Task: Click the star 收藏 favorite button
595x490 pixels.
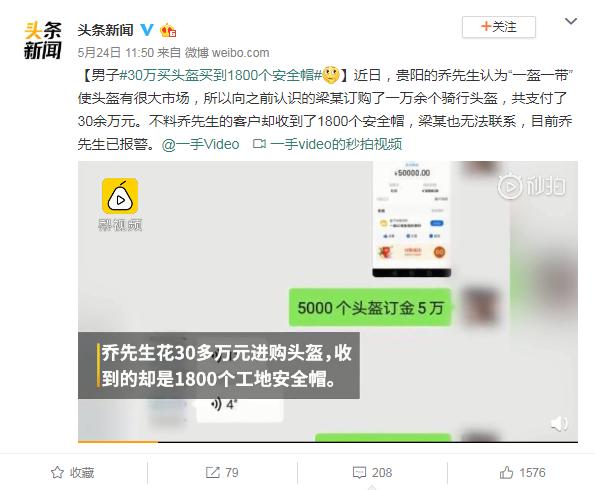Action: pos(72,473)
